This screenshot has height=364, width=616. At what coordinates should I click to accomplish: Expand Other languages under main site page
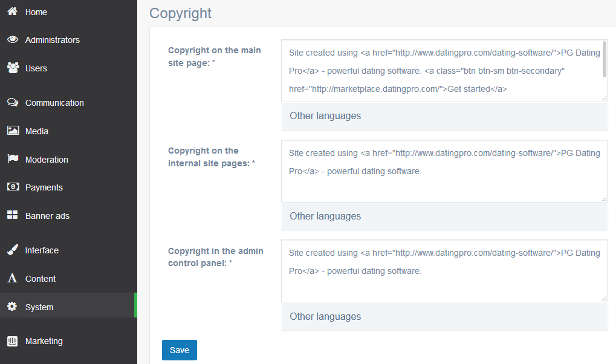pyautogui.click(x=325, y=116)
